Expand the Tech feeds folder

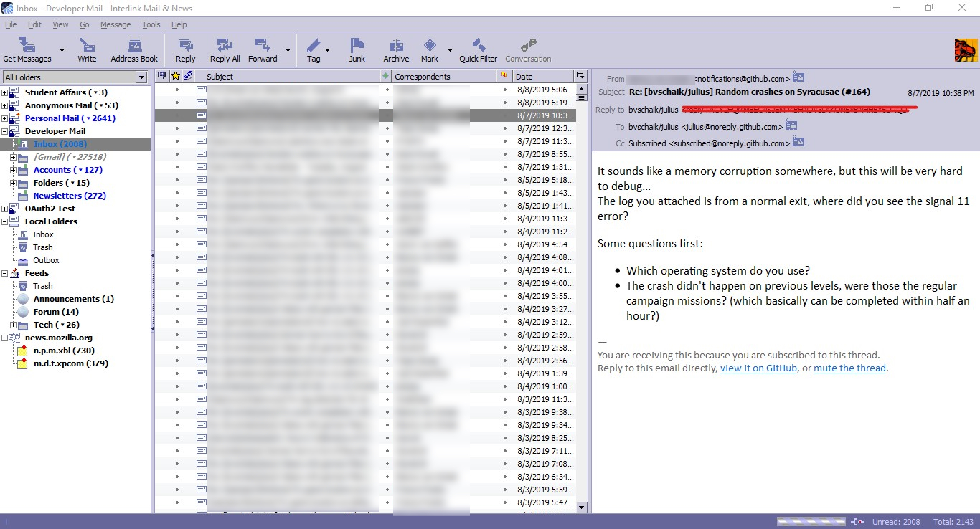[x=14, y=325]
